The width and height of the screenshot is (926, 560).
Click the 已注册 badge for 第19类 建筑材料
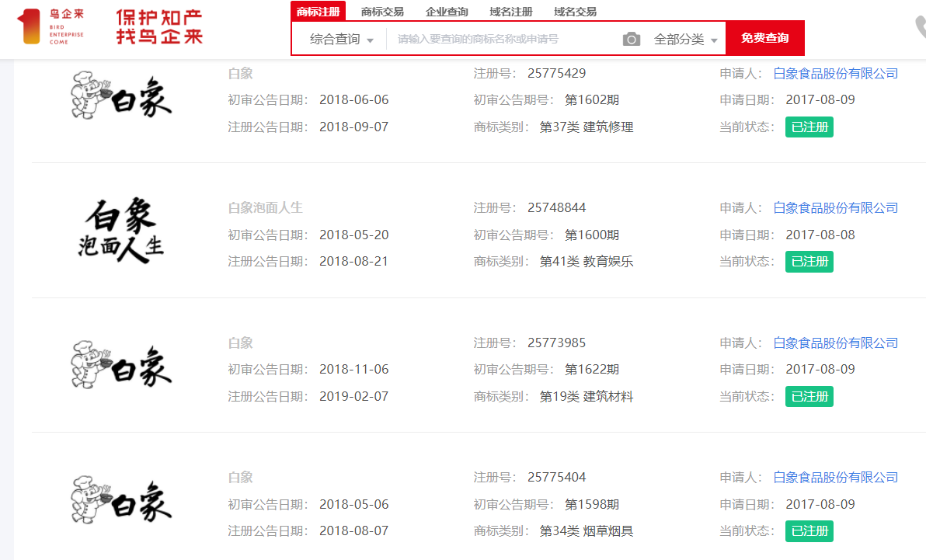tap(809, 396)
